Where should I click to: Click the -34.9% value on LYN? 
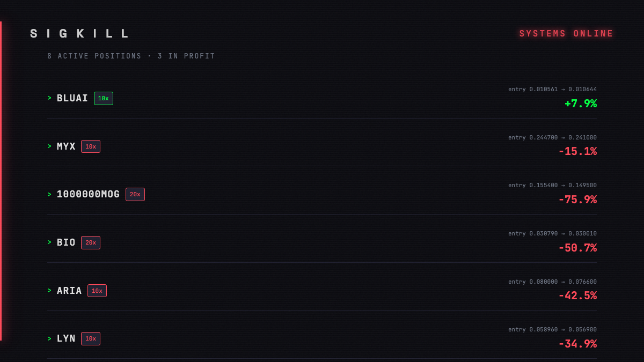577,344
